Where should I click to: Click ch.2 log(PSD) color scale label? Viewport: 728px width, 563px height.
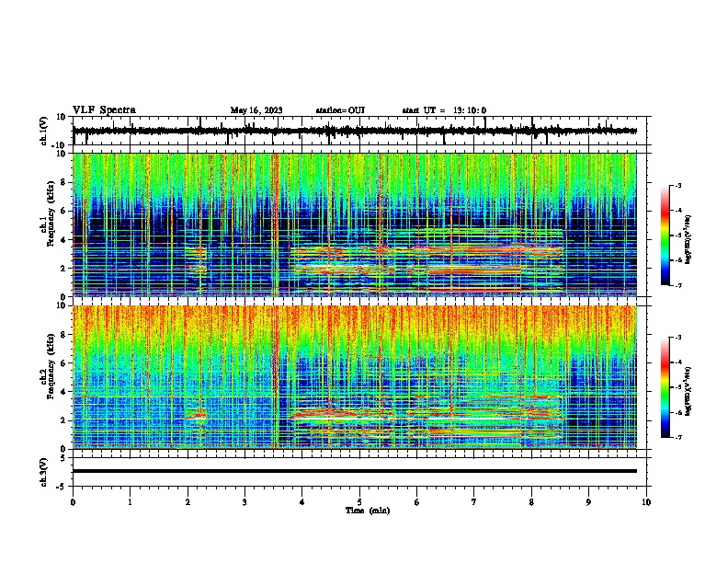pyautogui.click(x=688, y=391)
